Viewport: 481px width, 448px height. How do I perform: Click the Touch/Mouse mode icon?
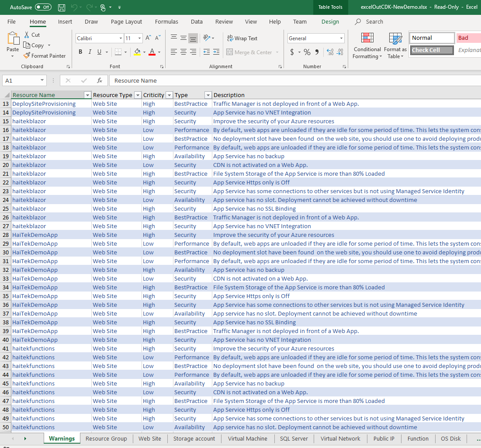click(103, 8)
